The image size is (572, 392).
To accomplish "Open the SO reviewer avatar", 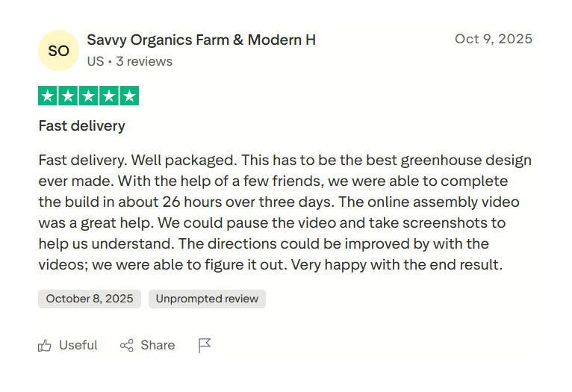I will (58, 51).
